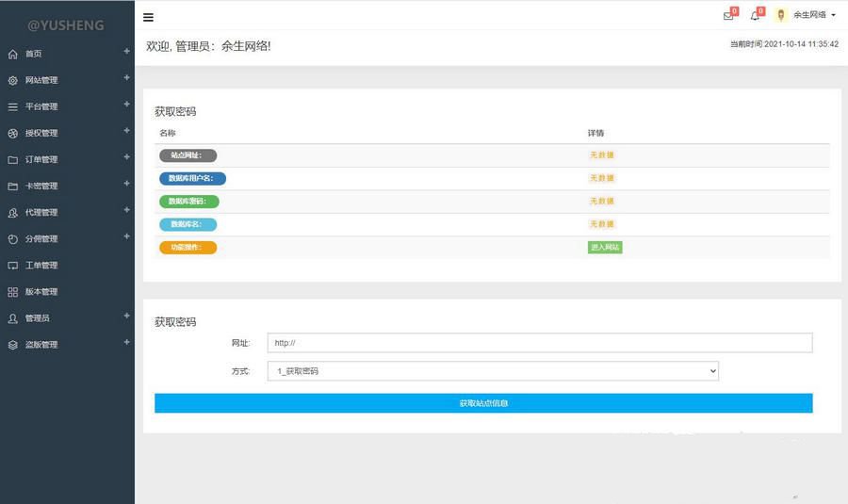Click the 网站管理 gear icon
This screenshot has width=848, height=504.
click(13, 81)
